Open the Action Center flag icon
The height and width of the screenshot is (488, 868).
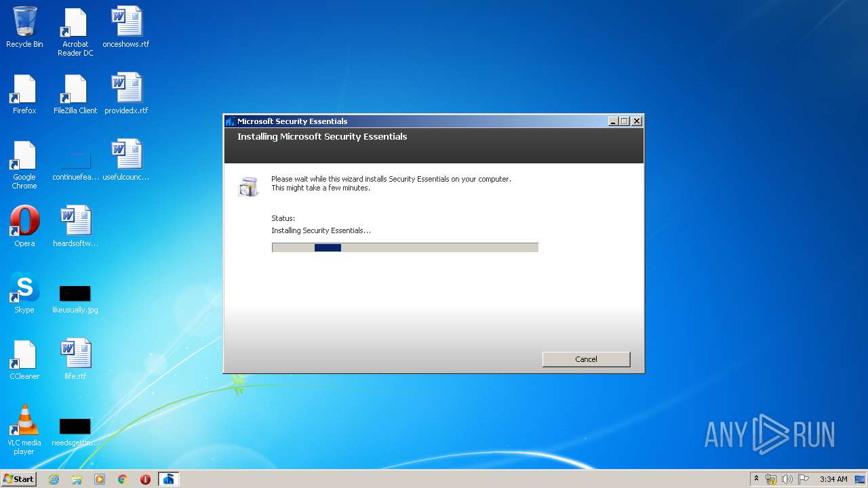click(804, 479)
